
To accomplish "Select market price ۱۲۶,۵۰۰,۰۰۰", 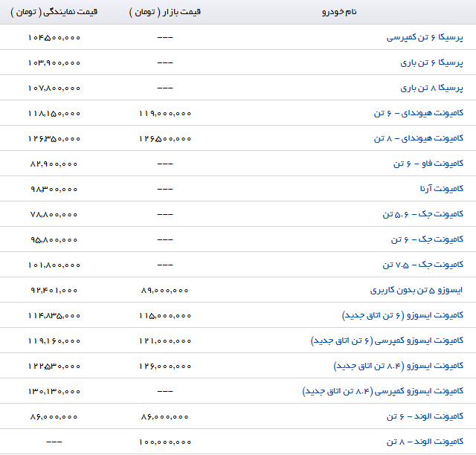I will coord(165,139).
